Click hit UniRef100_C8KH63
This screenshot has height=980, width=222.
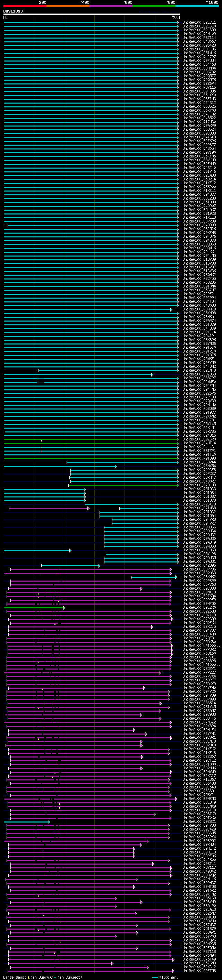[199, 550]
